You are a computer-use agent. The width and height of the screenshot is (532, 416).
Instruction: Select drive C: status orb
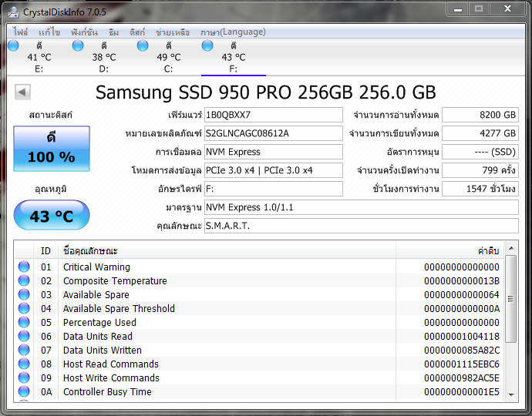click(x=143, y=46)
